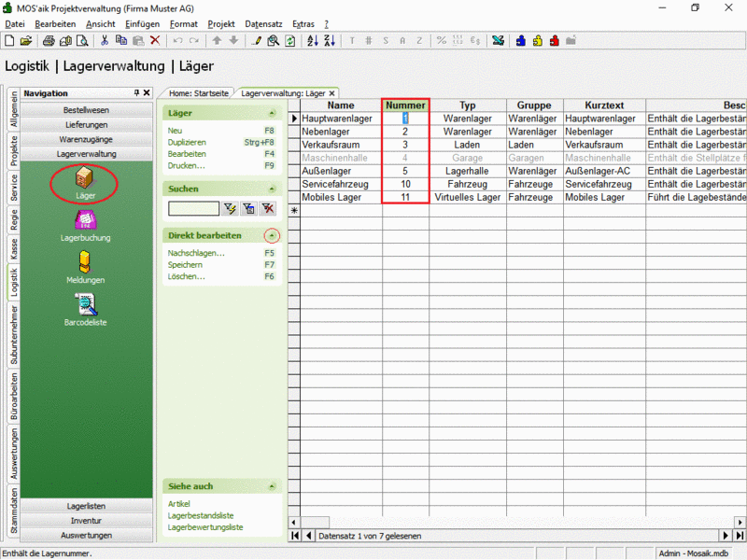This screenshot has width=747, height=560.
Task: Expand the Warenzugänge navigation group
Action: click(86, 139)
